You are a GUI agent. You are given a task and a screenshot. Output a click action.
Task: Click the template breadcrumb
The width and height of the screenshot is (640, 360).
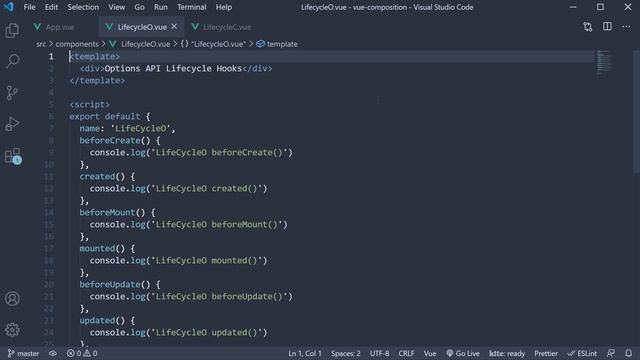[277, 44]
